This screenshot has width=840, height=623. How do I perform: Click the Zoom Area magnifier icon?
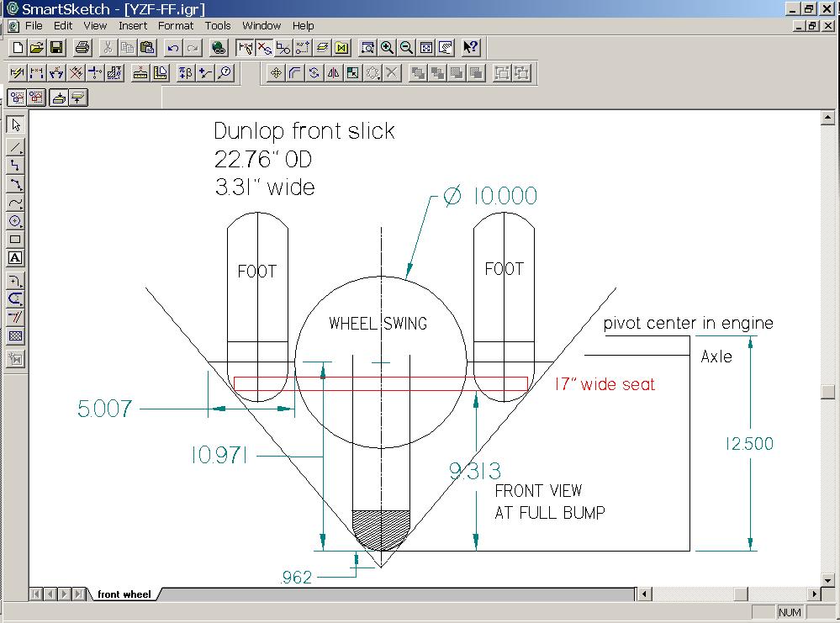click(x=367, y=48)
